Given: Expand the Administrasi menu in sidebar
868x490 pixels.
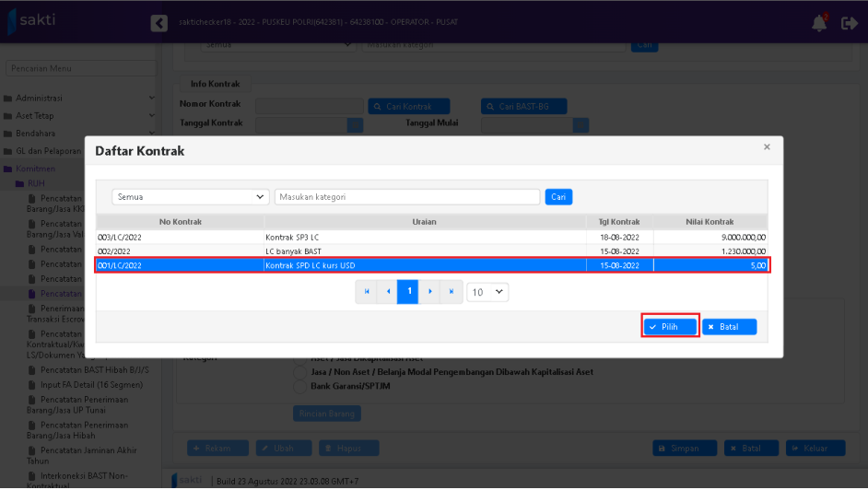Looking at the screenshot, I should pyautogui.click(x=78, y=99).
